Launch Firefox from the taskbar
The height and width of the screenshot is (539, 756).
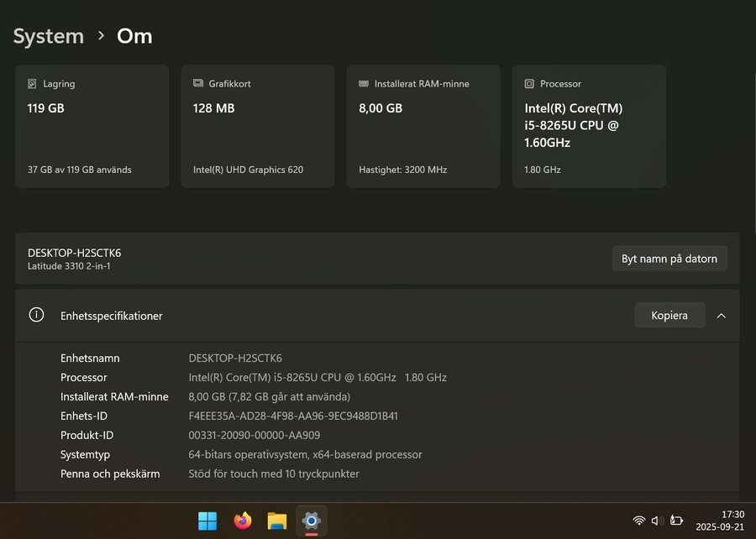(x=243, y=521)
